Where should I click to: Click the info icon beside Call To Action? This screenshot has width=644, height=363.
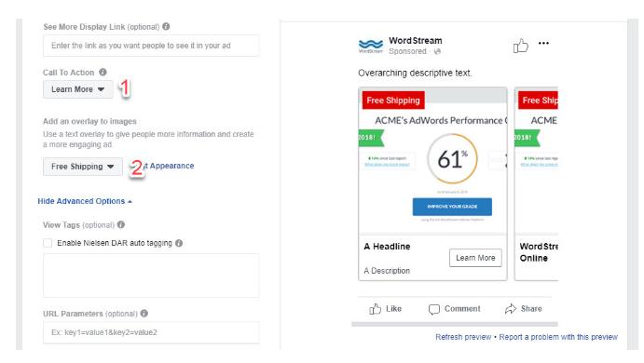coord(103,72)
